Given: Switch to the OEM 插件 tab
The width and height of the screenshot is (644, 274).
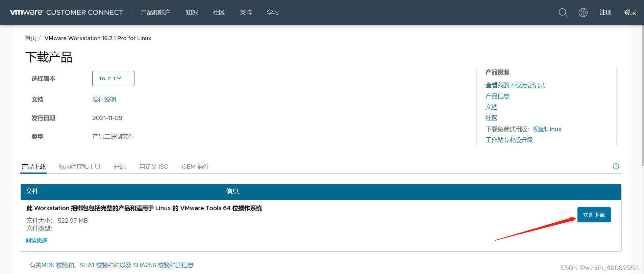Looking at the screenshot, I should (196, 167).
